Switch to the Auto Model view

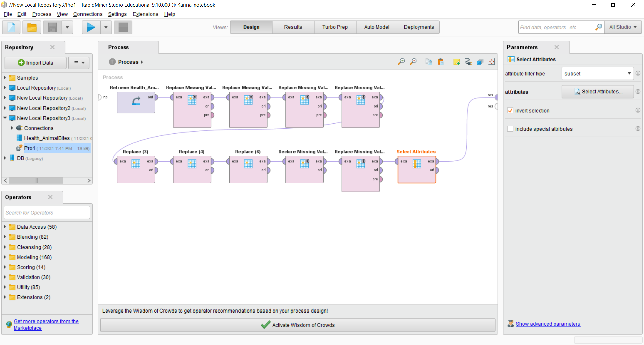click(377, 27)
